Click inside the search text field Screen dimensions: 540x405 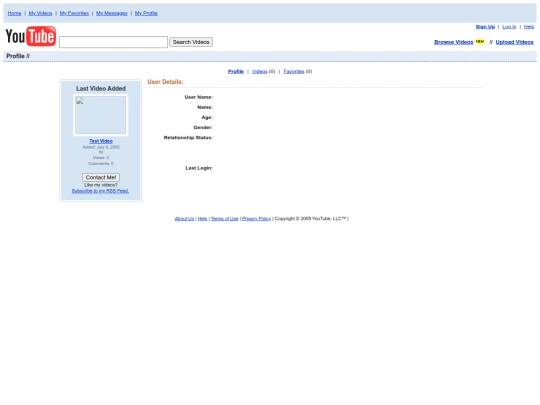click(x=113, y=42)
